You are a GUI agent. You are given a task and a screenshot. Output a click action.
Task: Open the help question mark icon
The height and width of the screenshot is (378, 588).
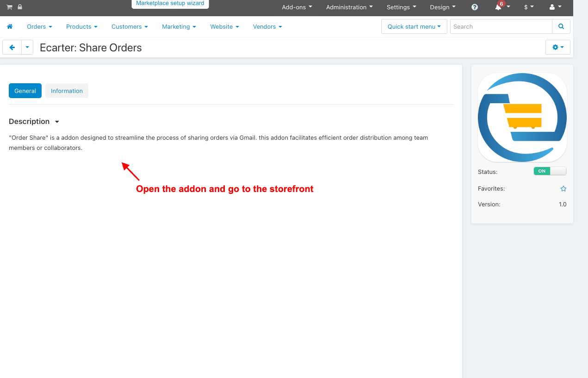tap(475, 7)
